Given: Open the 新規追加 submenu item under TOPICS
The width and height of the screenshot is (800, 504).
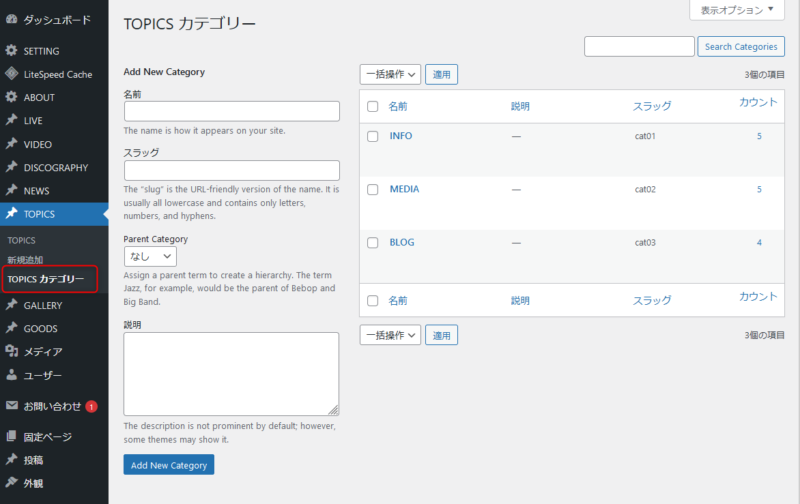Looking at the screenshot, I should click(25, 260).
